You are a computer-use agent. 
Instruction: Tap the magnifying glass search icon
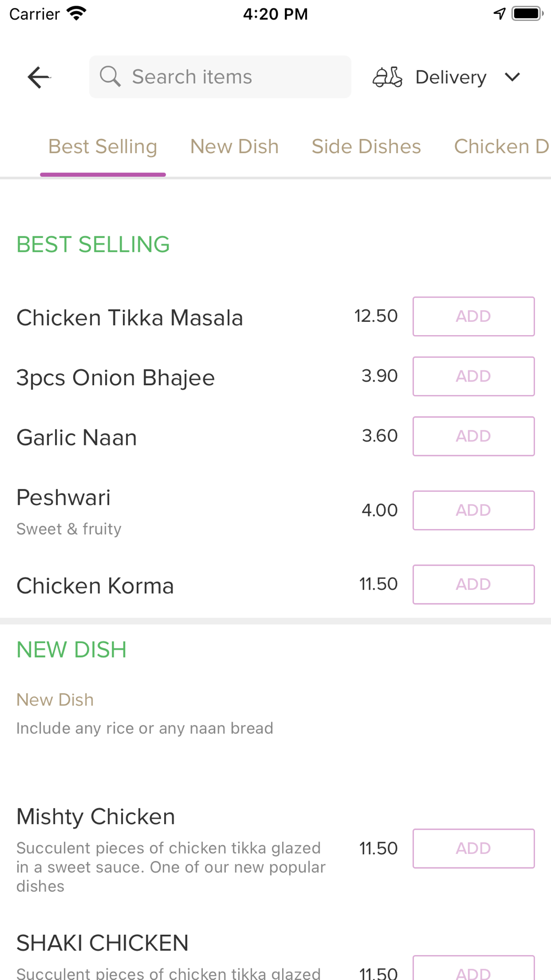(x=110, y=77)
